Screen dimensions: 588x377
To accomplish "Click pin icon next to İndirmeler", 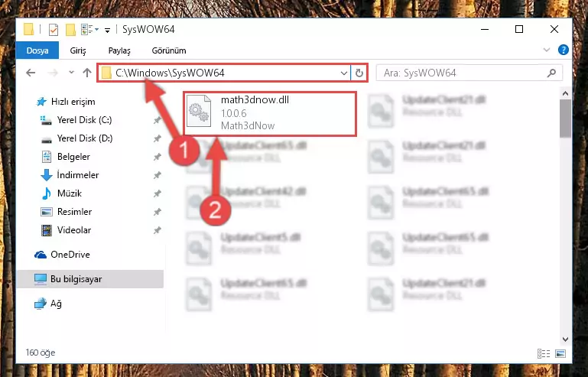I will pos(157,175).
